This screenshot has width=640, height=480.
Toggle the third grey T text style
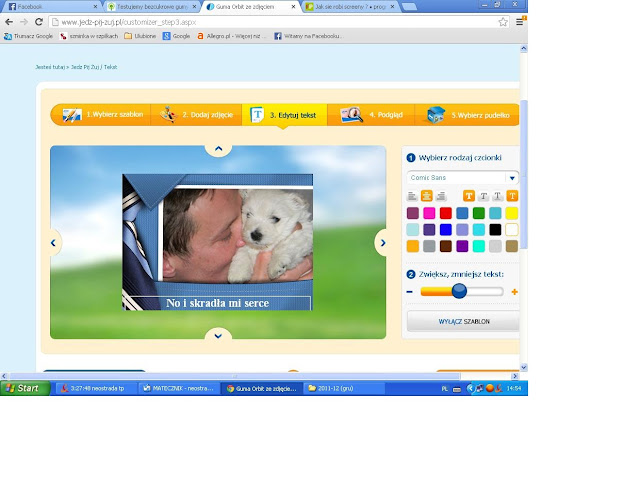coord(498,196)
